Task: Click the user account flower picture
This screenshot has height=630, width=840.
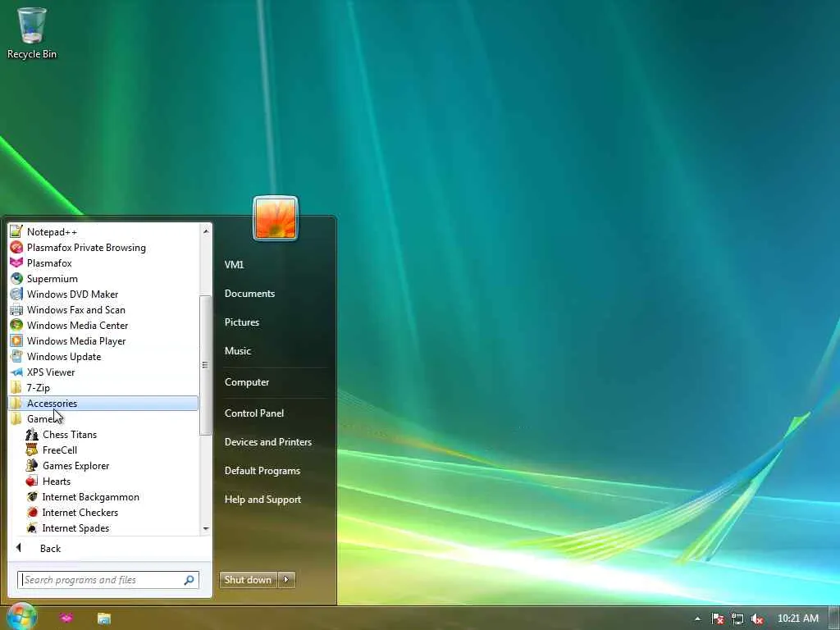Action: pyautogui.click(x=276, y=218)
